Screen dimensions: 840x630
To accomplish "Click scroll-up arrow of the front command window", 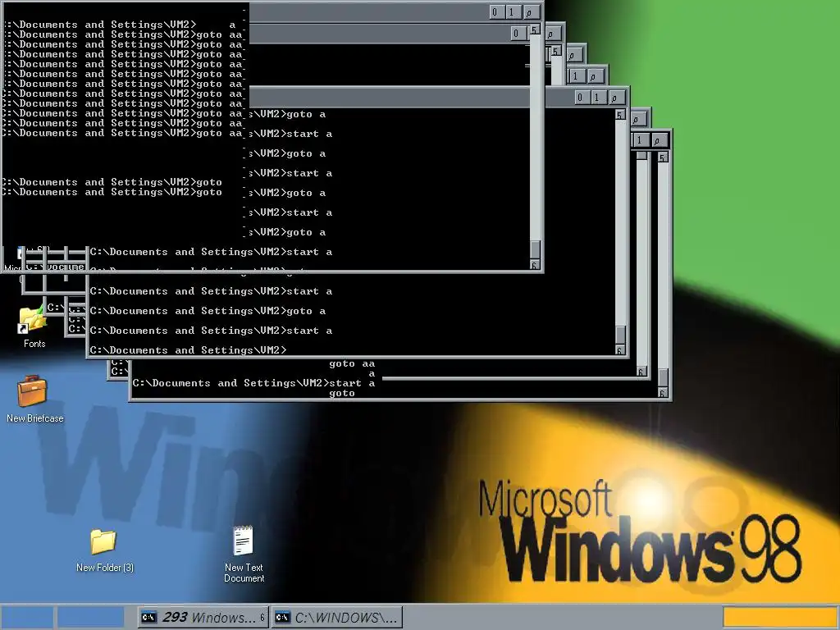I will pyautogui.click(x=535, y=30).
